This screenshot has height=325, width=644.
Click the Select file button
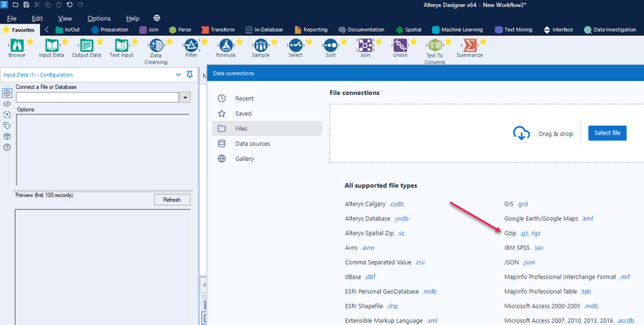point(607,133)
